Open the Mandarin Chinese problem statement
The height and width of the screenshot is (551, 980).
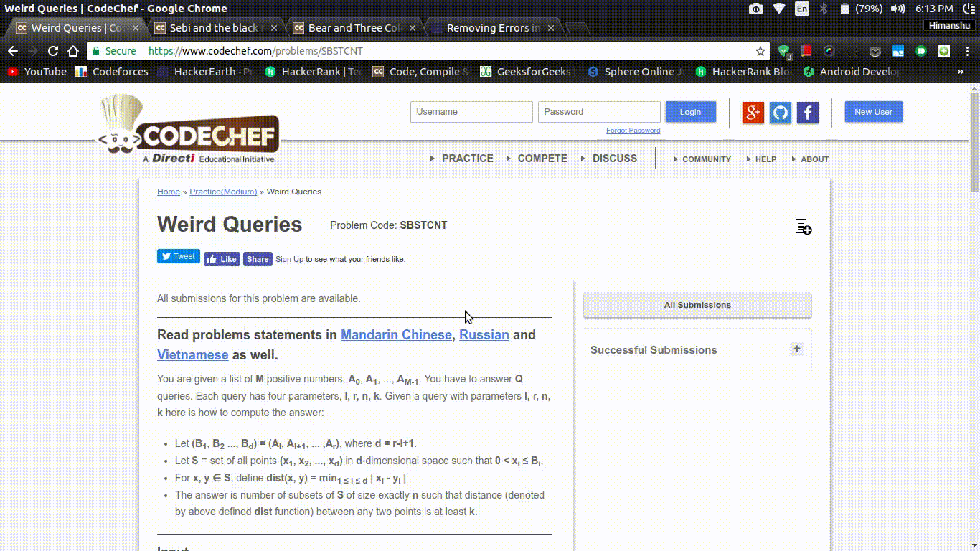click(396, 335)
